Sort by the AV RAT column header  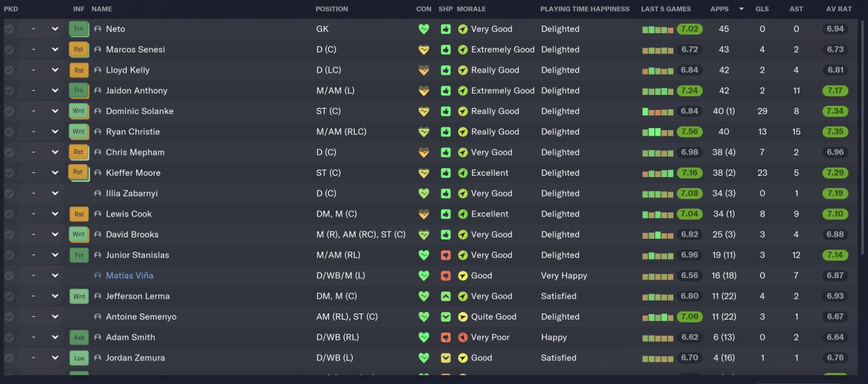[837, 9]
